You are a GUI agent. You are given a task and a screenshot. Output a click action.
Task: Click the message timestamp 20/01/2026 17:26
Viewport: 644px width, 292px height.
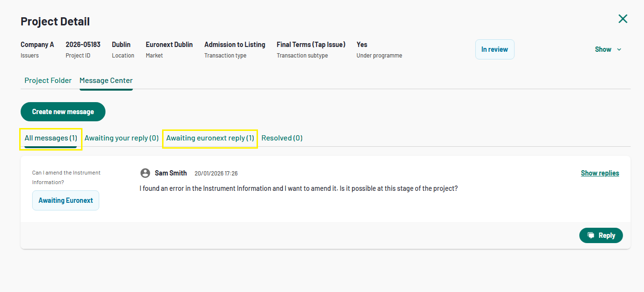click(x=216, y=174)
